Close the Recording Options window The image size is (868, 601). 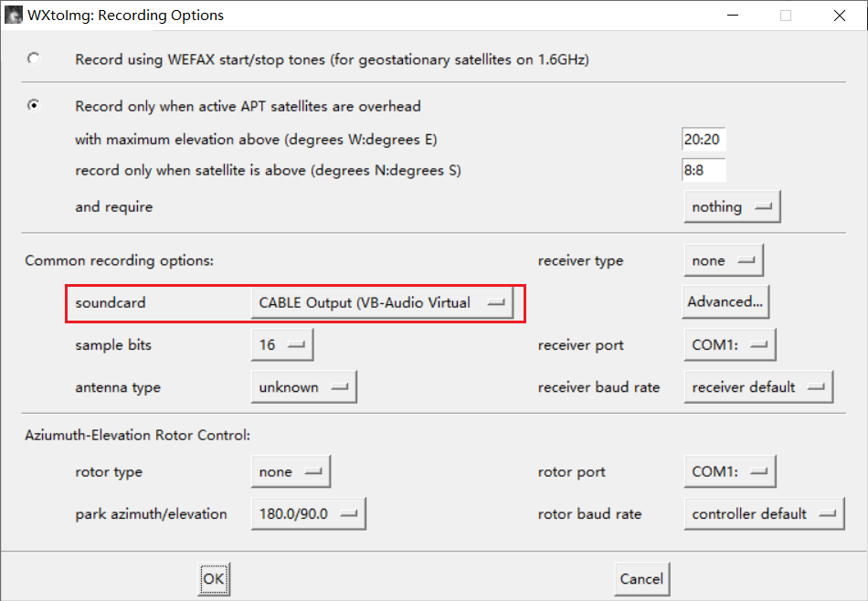click(839, 16)
